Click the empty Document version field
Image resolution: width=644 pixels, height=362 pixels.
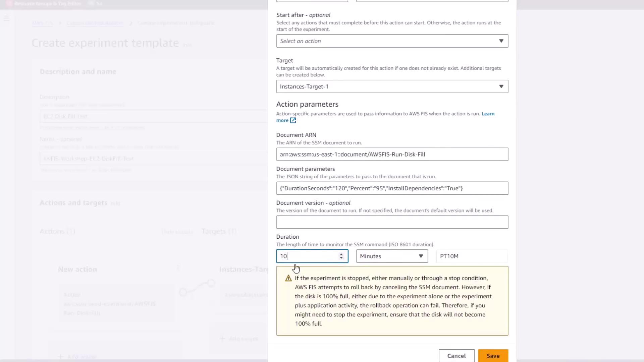(x=392, y=222)
